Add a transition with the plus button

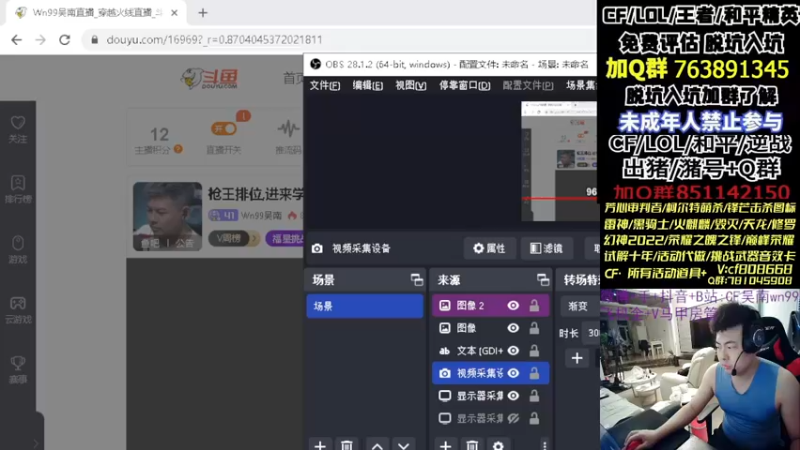click(577, 358)
